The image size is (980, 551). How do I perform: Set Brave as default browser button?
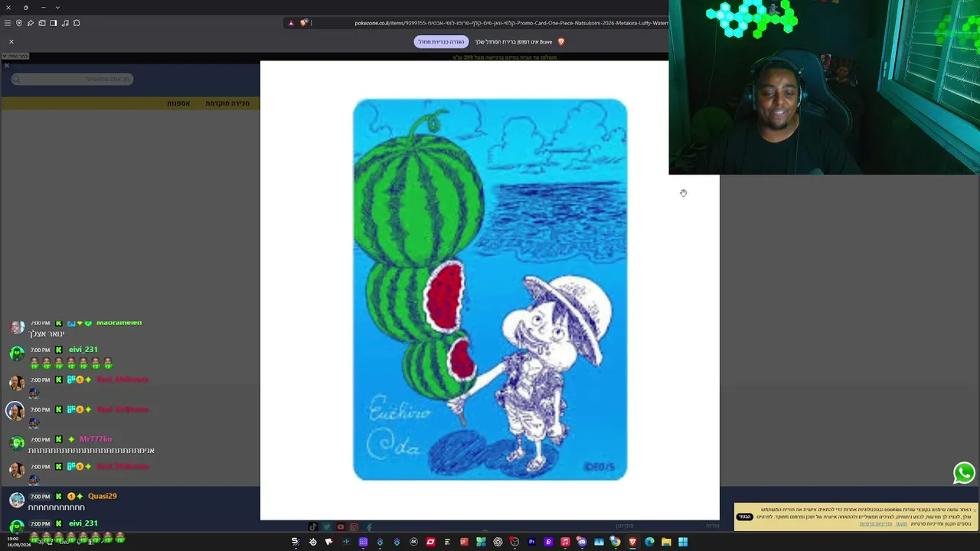pos(441,42)
